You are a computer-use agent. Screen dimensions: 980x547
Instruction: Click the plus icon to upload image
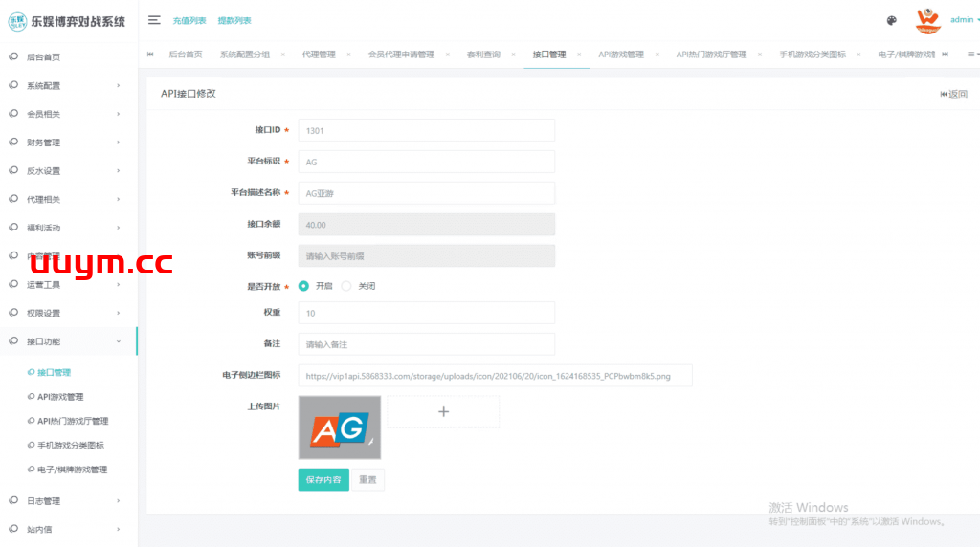point(443,411)
